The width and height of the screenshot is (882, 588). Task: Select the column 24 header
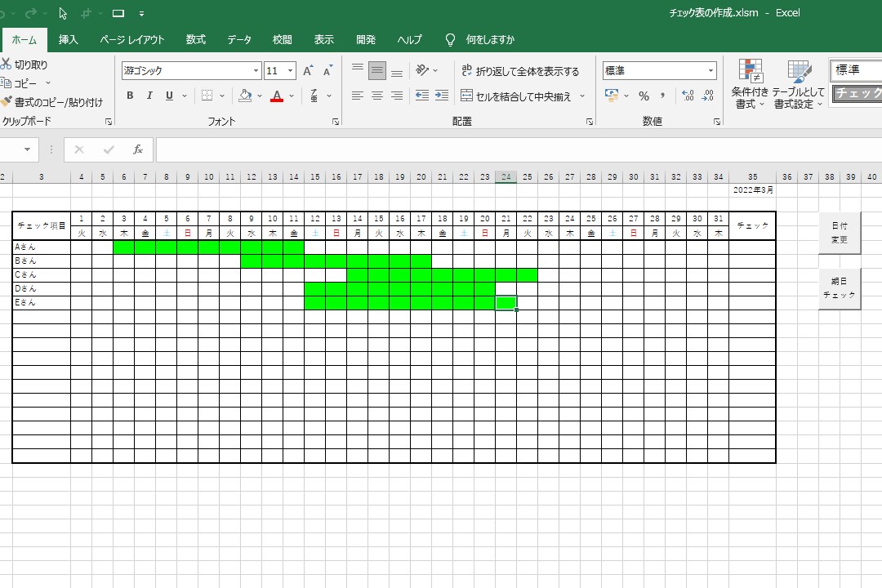click(x=506, y=176)
